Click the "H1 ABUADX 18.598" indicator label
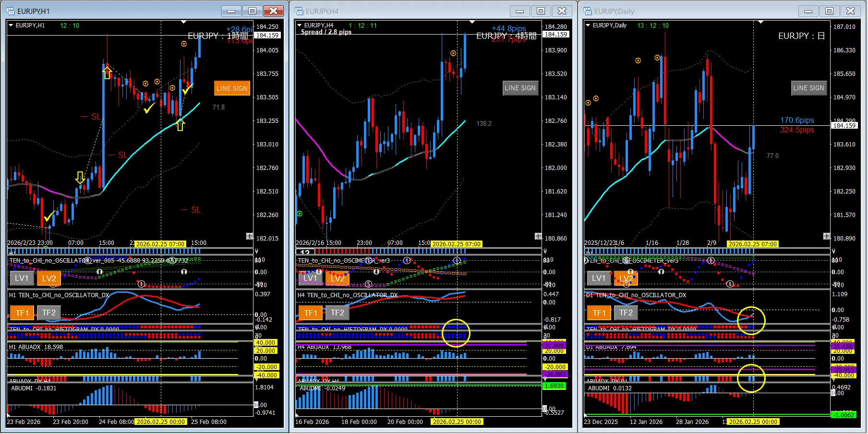The image size is (868, 434). tap(36, 347)
